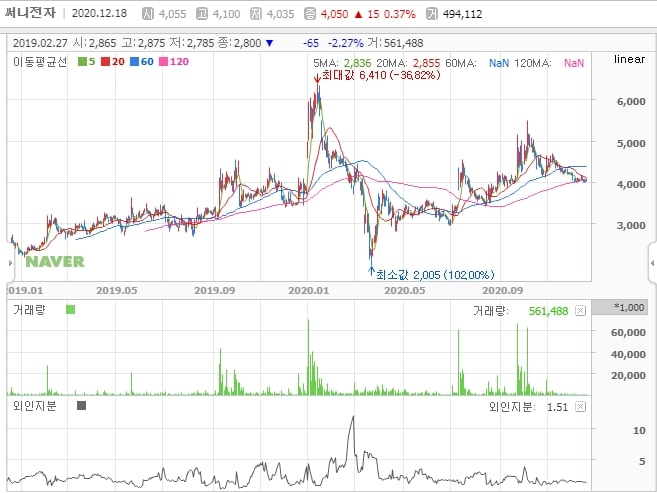Click the 2020.05 time axis label

[x=405, y=291]
